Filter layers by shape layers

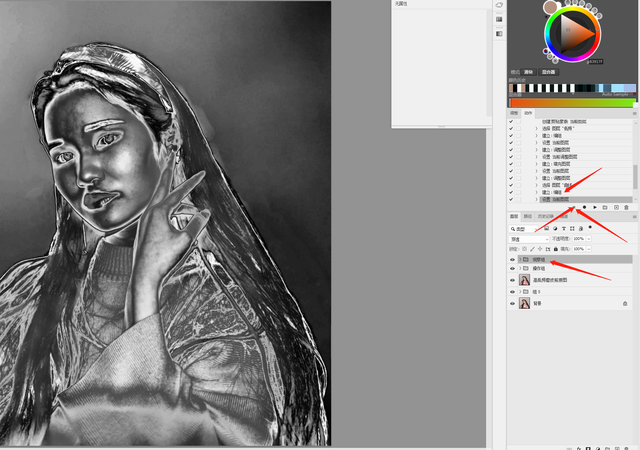(x=572, y=228)
